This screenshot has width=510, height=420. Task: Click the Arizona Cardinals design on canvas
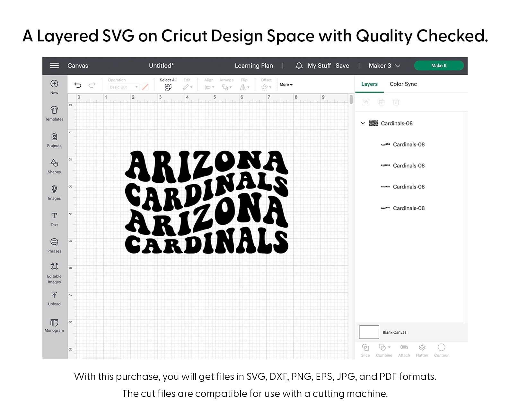[x=207, y=202]
